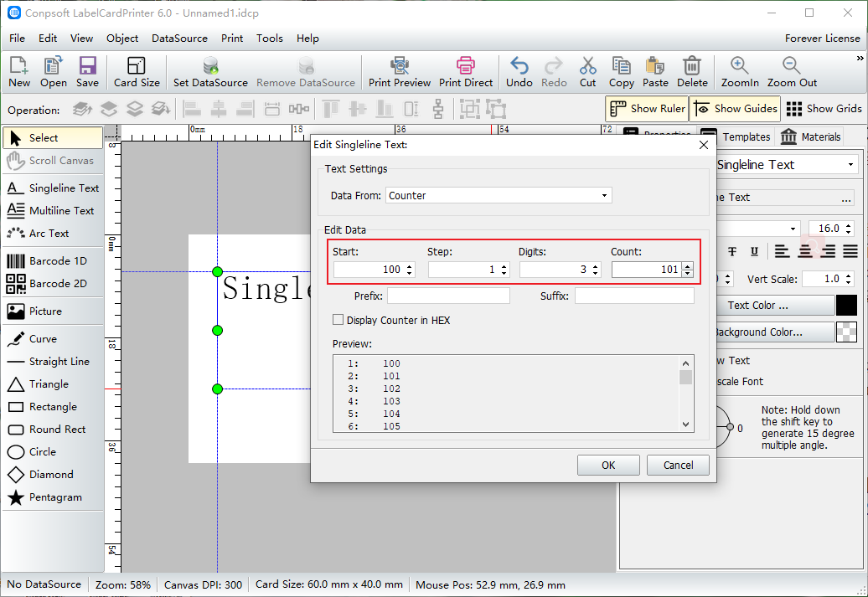
Task: Open the Singleline Text object type dropdown
Action: pyautogui.click(x=850, y=165)
